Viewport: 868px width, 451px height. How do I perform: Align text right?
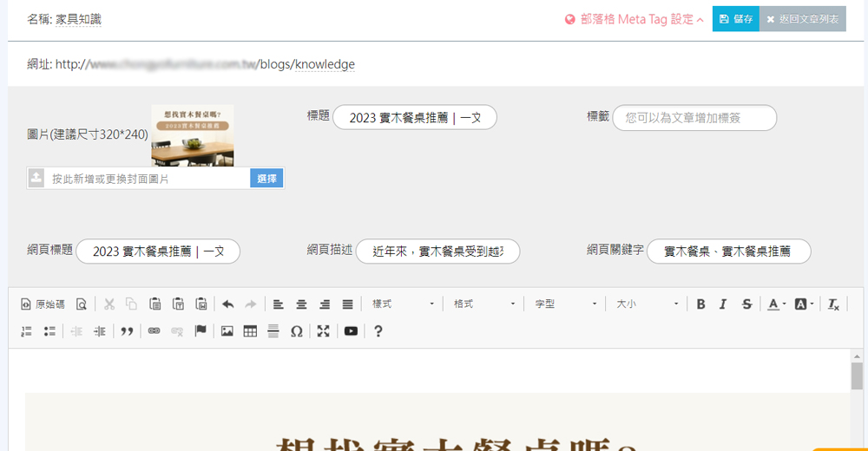tap(325, 304)
